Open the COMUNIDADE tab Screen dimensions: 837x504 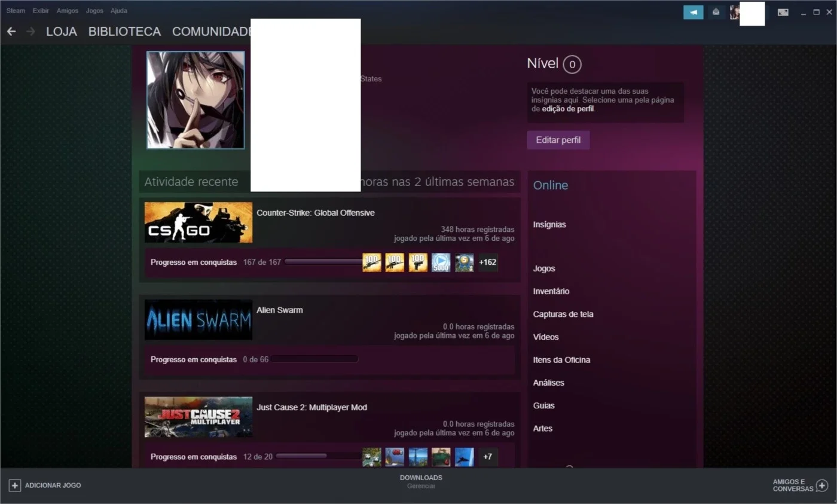pyautogui.click(x=211, y=32)
